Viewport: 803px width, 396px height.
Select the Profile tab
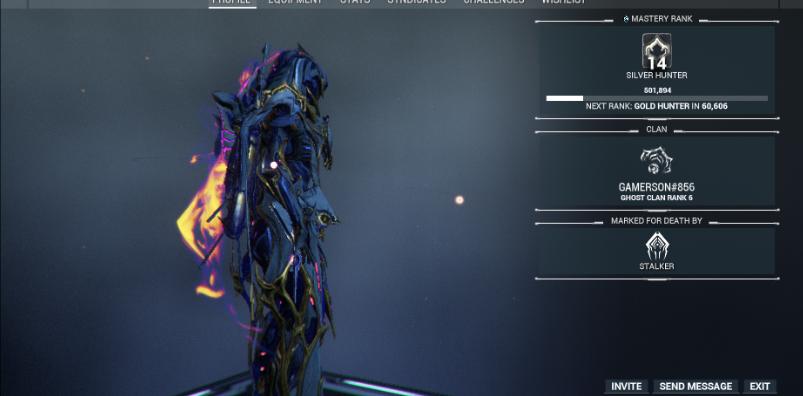tap(231, 2)
